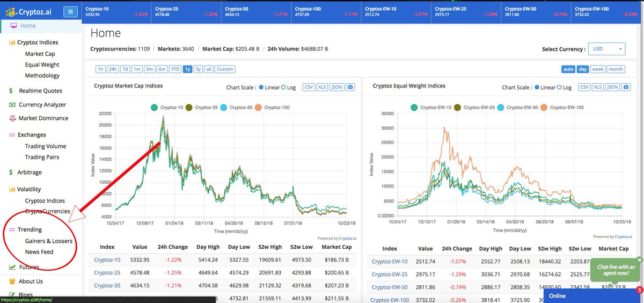Open the Custom time range option
The width and height of the screenshot is (644, 303).
coord(225,69)
